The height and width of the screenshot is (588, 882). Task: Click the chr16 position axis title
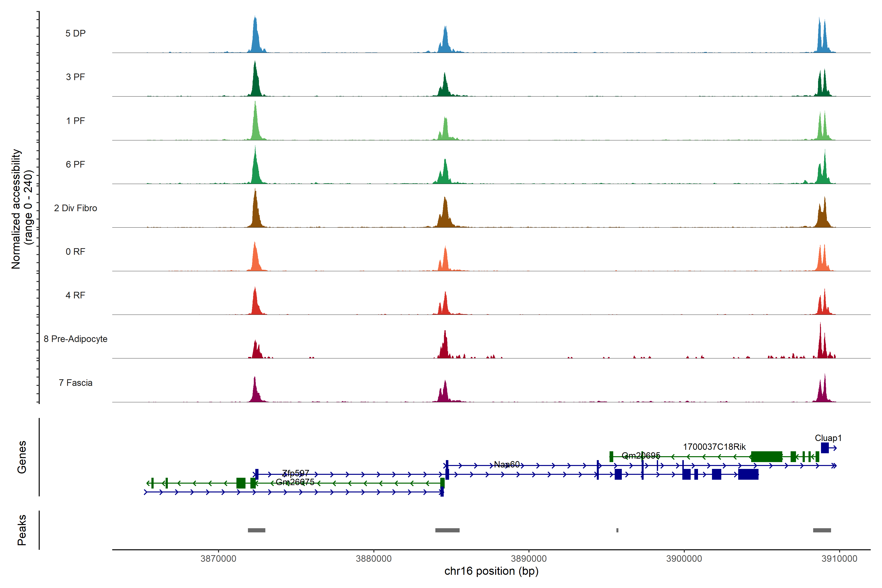[x=491, y=571]
